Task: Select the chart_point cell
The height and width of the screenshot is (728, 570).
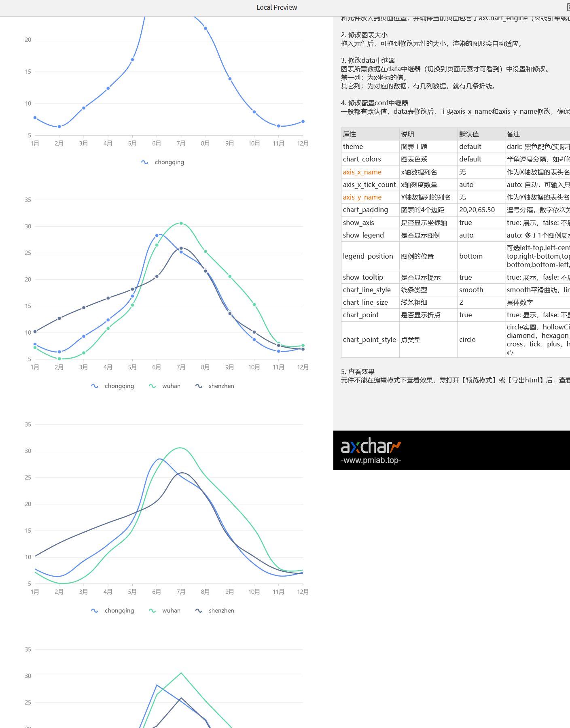Action: tap(370, 315)
